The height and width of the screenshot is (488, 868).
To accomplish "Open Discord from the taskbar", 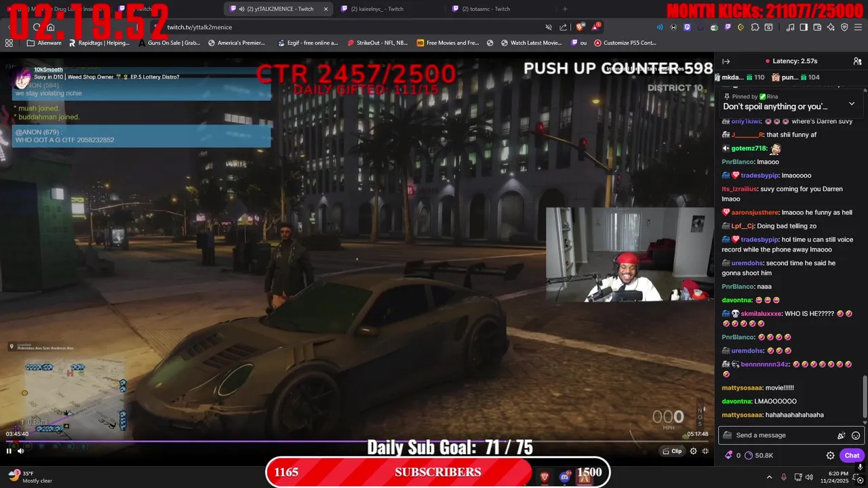I will pos(564,477).
